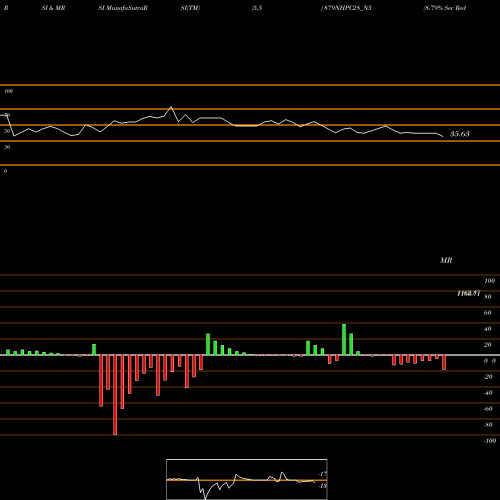The image size is (500, 500).
Task: Click the MR panel label
Action: pyautogui.click(x=446, y=260)
